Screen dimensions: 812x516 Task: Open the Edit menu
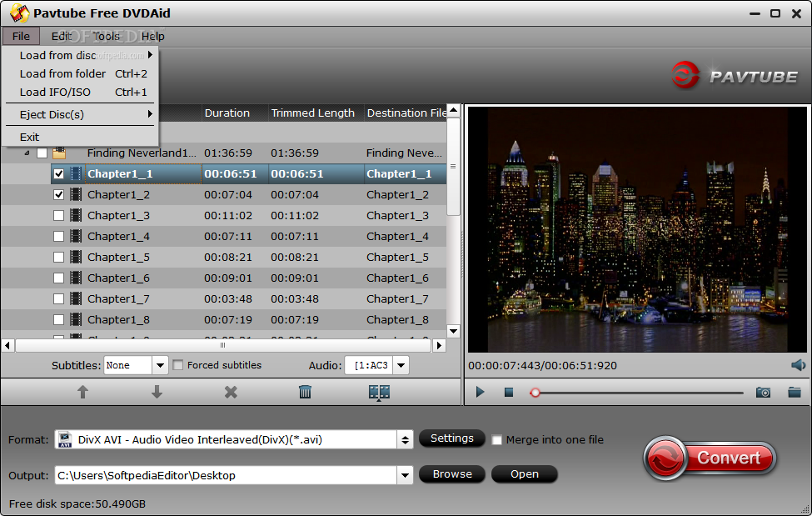pyautogui.click(x=61, y=37)
